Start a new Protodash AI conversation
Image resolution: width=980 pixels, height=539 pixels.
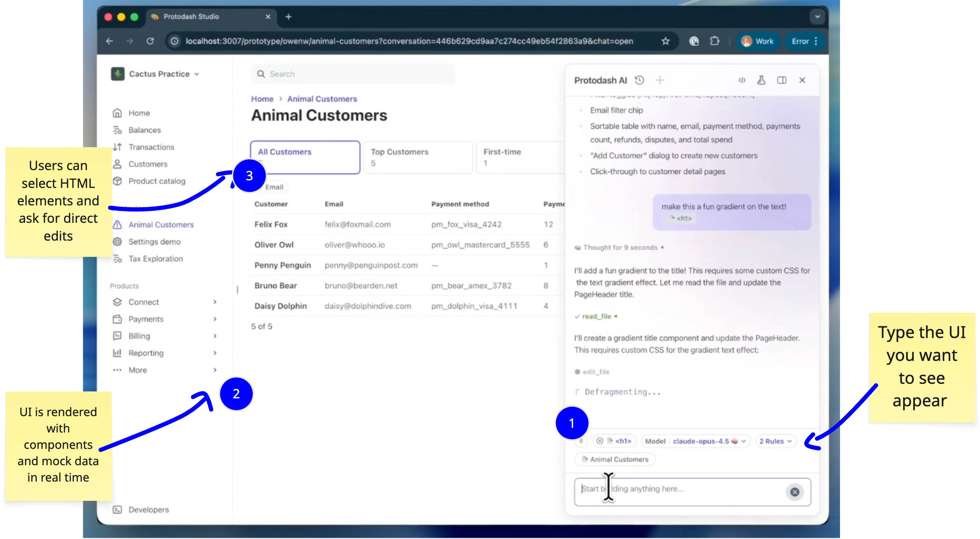(660, 80)
